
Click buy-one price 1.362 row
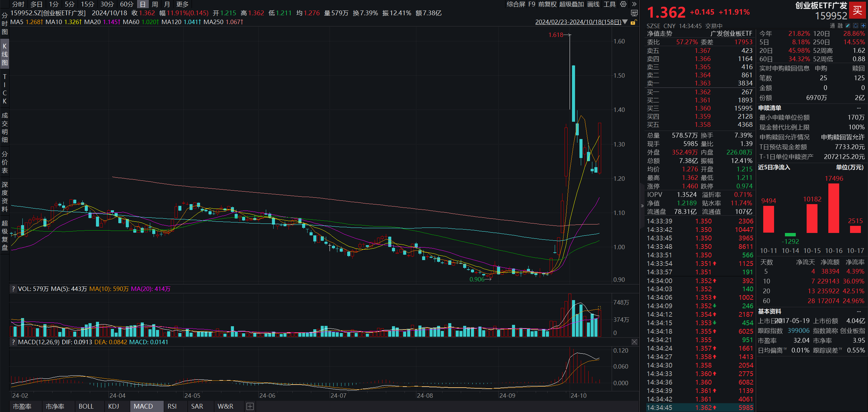pyautogui.click(x=699, y=92)
